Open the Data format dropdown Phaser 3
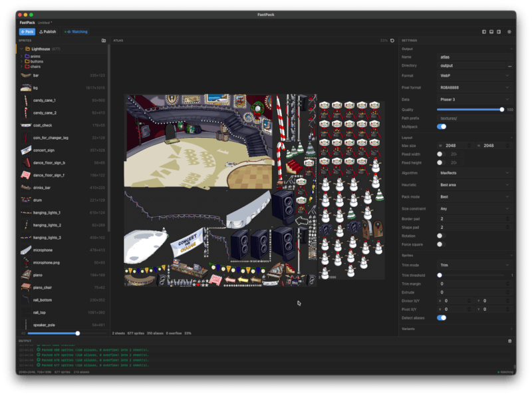The width and height of the screenshot is (532, 396). click(x=475, y=100)
